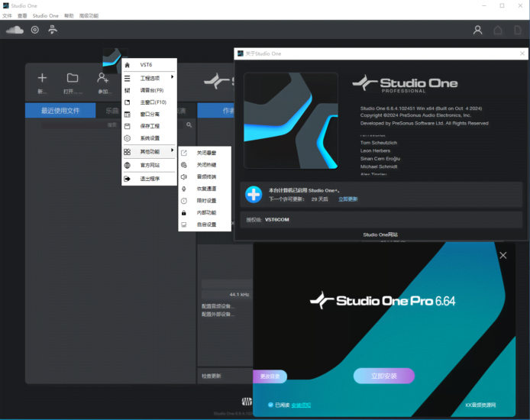Choose 自启设置 in the submenu

[x=205, y=225]
